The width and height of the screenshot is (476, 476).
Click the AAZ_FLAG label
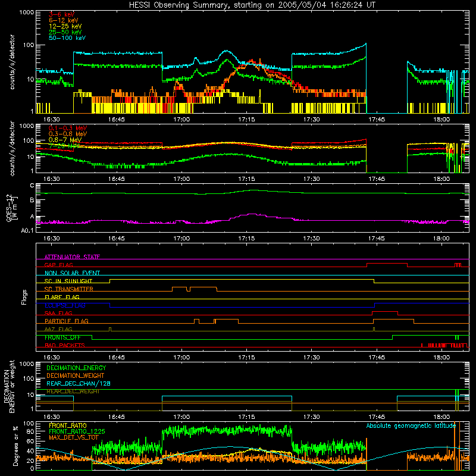[58, 329]
